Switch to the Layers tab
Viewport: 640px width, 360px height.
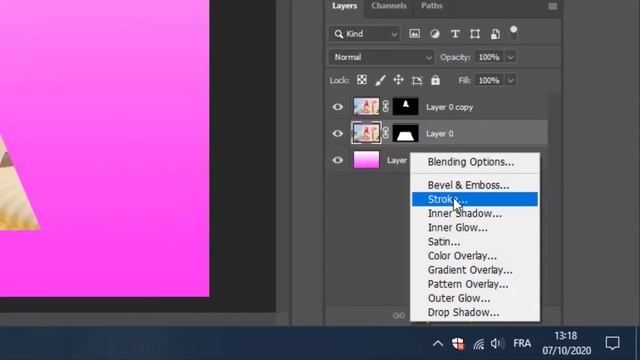pos(344,6)
